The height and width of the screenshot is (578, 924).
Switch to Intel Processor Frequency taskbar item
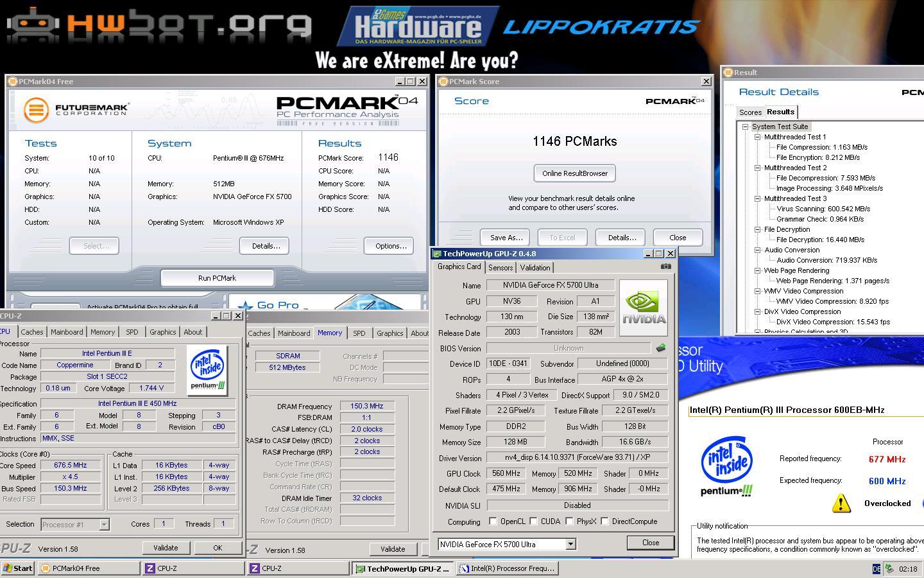[507, 568]
